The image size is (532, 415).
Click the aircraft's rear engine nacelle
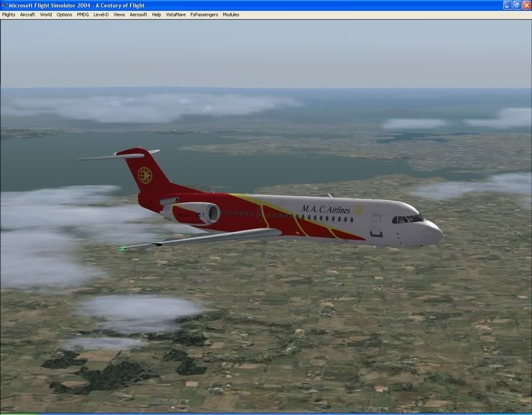pos(196,213)
